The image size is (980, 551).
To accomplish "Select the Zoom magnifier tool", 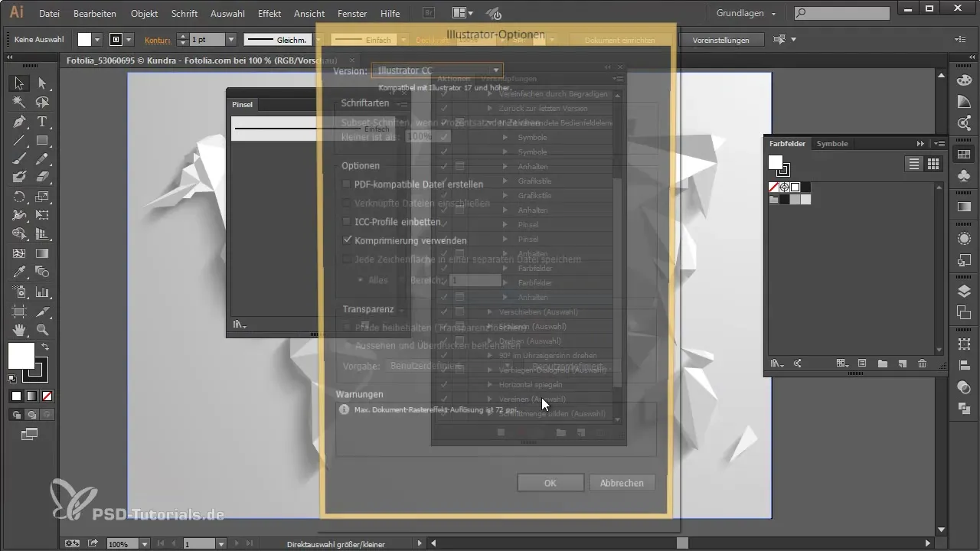I will click(42, 330).
